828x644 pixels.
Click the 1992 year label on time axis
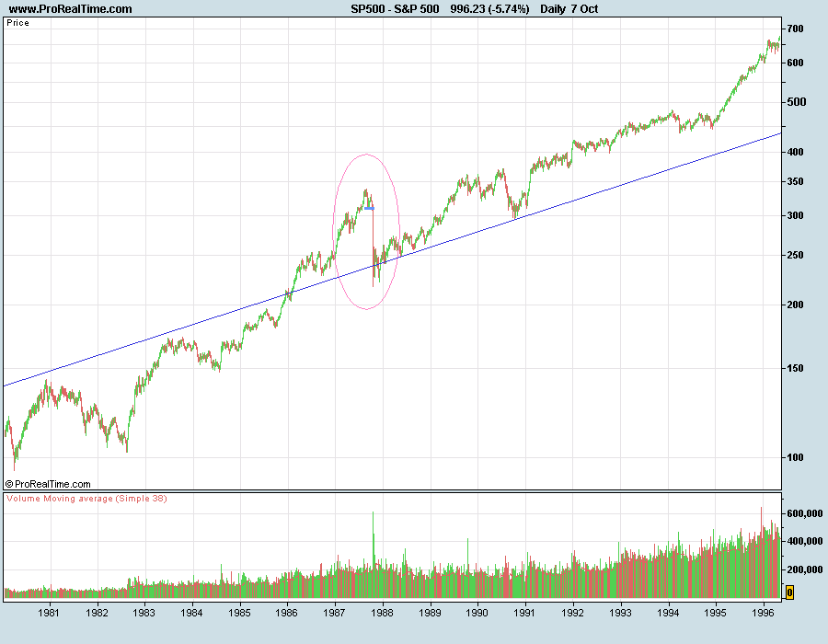pos(572,613)
